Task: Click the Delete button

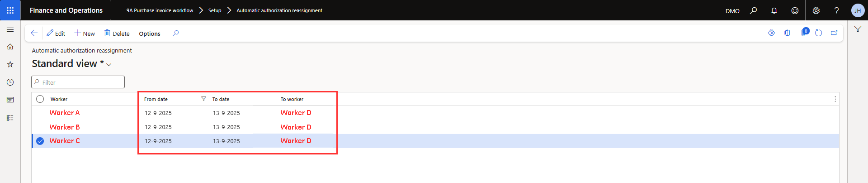Action: click(117, 34)
